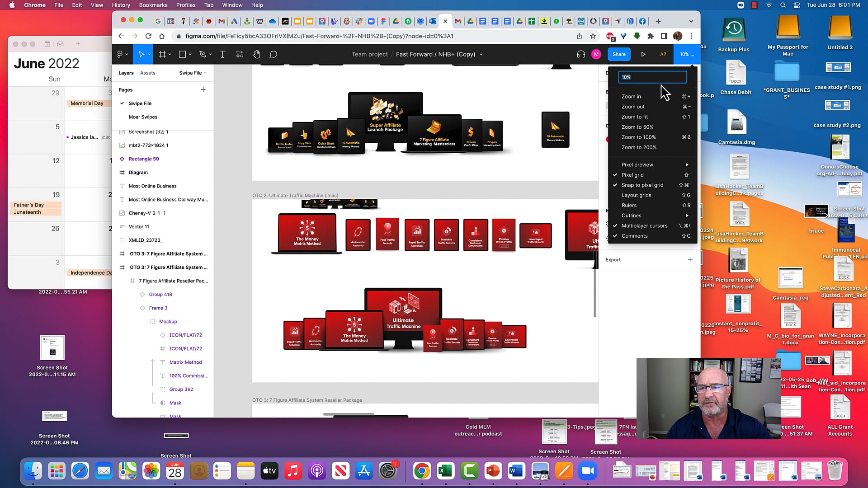Select the Frame tool
This screenshot has height=488, width=868.
(162, 54)
